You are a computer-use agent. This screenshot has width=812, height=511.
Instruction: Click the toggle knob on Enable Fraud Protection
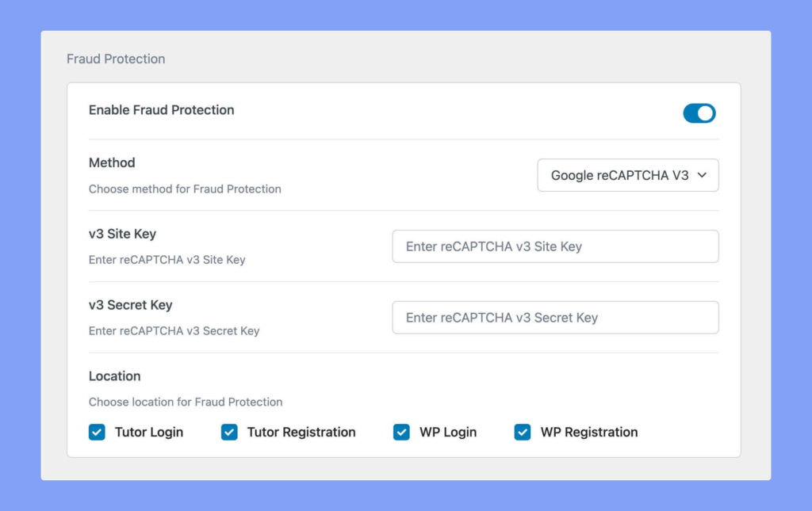(705, 113)
